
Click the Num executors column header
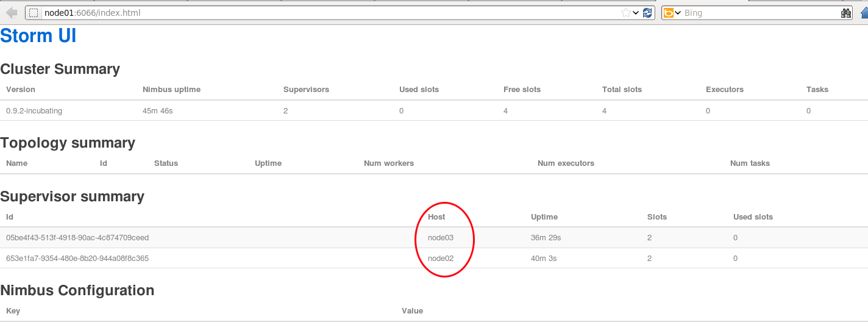click(566, 163)
